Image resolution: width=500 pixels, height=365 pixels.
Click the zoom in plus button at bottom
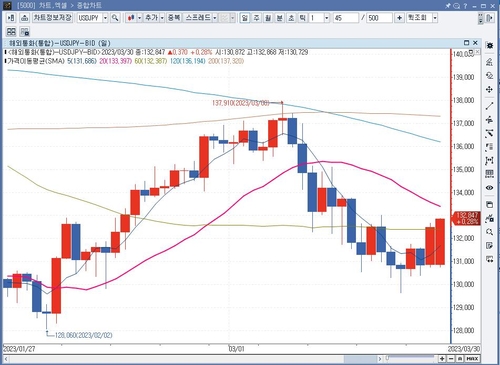point(442,359)
